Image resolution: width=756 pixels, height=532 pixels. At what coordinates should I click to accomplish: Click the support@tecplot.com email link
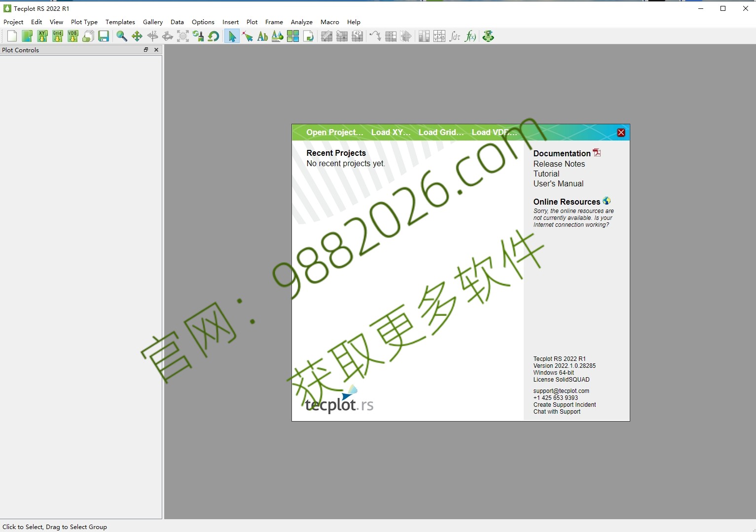(x=561, y=391)
